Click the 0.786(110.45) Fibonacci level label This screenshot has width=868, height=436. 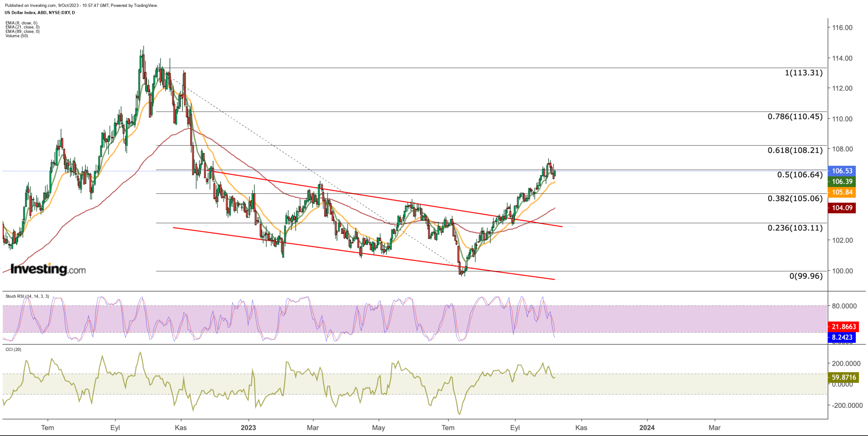click(x=795, y=117)
